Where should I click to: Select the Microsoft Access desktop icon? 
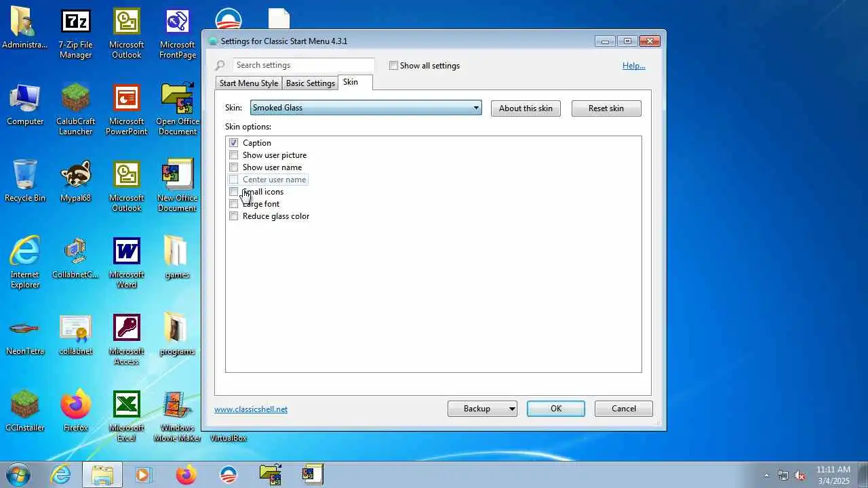click(x=126, y=340)
